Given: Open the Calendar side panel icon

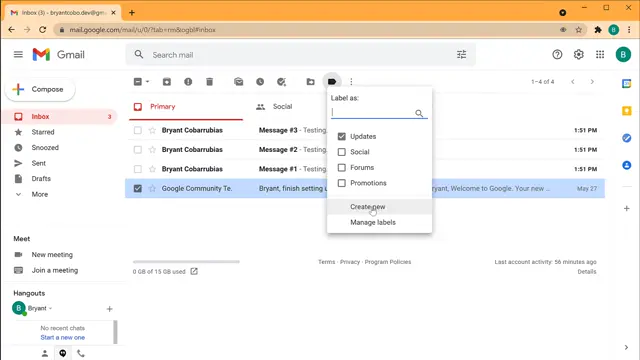Looking at the screenshot, I should pyautogui.click(x=627, y=84).
